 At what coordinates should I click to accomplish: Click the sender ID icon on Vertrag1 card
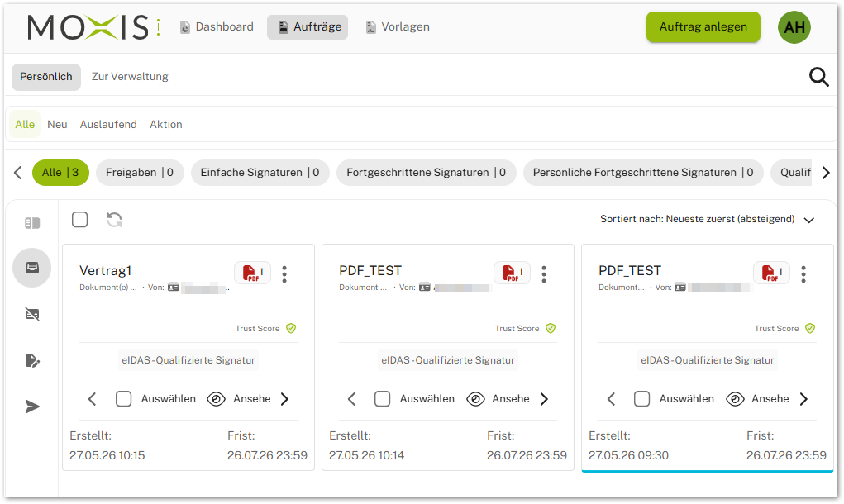click(x=174, y=288)
